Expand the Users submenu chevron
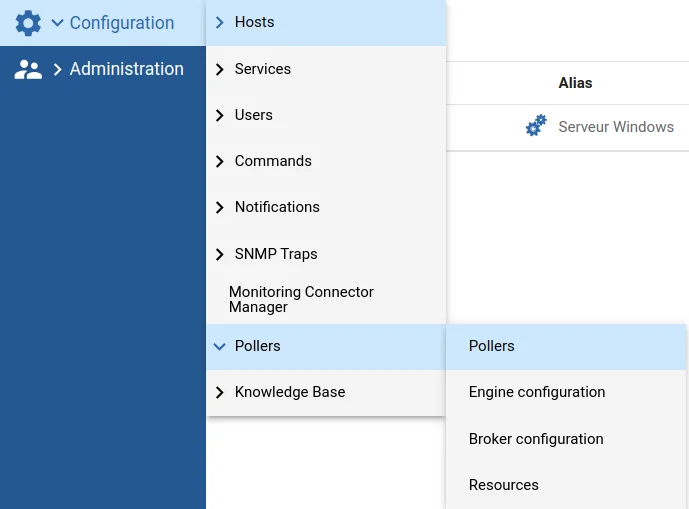The width and height of the screenshot is (689, 509). tap(220, 115)
